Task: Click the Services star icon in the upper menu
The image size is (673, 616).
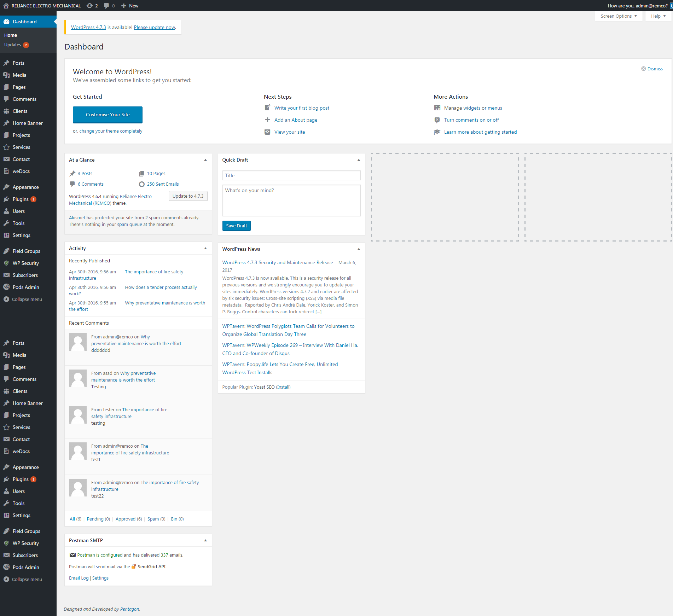Action: (6, 147)
